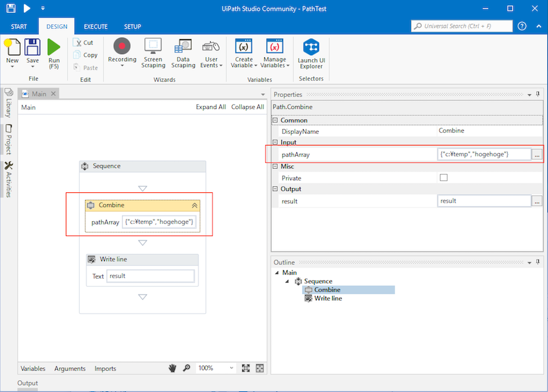The width and height of the screenshot is (548, 392).
Task: Click the Universal Search field
Action: pos(462,26)
